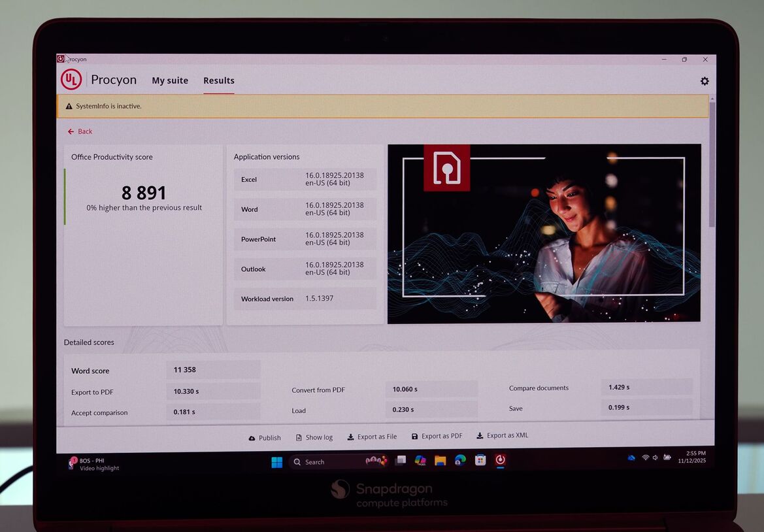Open File Explorer from the taskbar
This screenshot has height=532, width=764.
tap(439, 461)
